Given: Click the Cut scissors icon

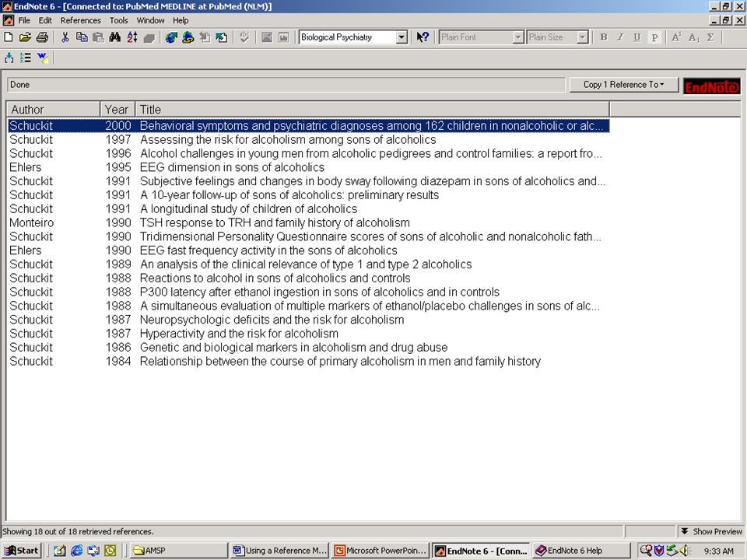Looking at the screenshot, I should click(65, 37).
